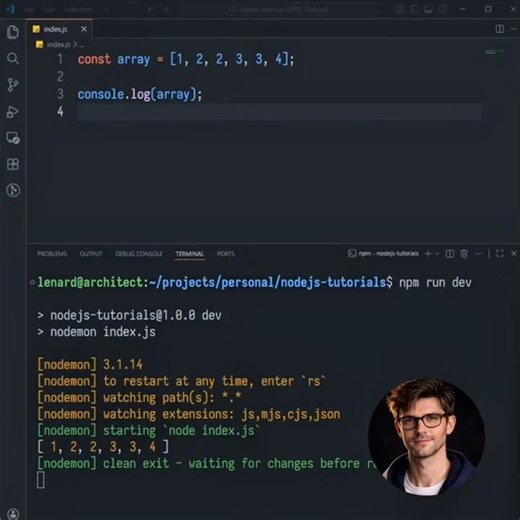Image resolution: width=520 pixels, height=520 pixels.
Task: Open the Remote Explorer view
Action: (x=13, y=138)
